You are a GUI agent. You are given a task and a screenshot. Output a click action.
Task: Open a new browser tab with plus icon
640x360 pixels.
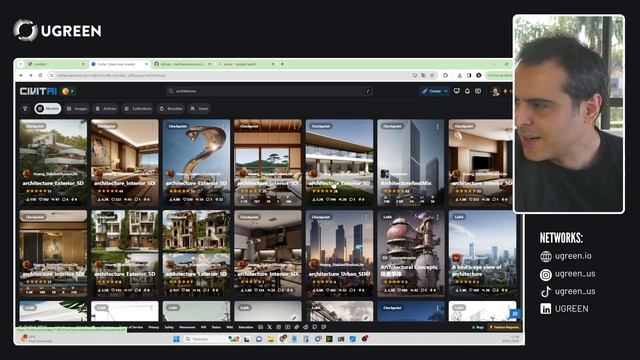click(x=282, y=64)
